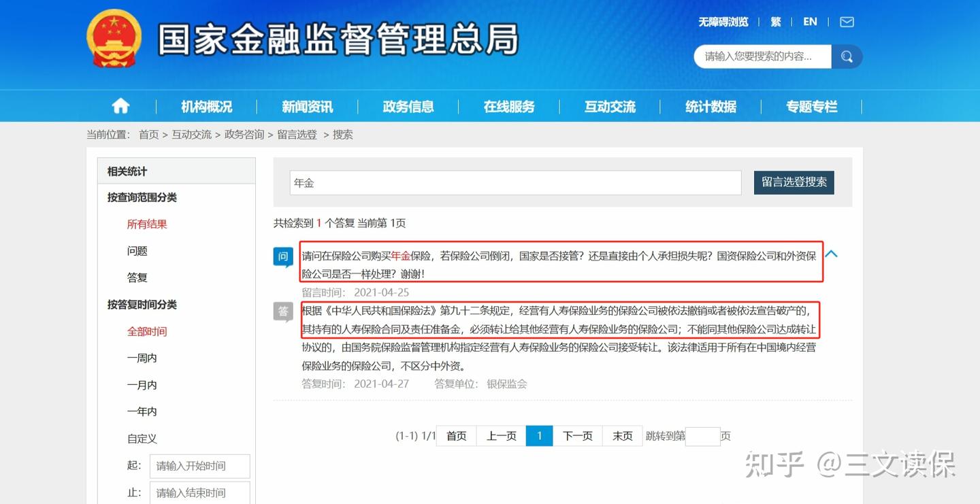The width and height of the screenshot is (980, 504).
Task: Click the 年金 keyword search field
Action: coord(515,183)
